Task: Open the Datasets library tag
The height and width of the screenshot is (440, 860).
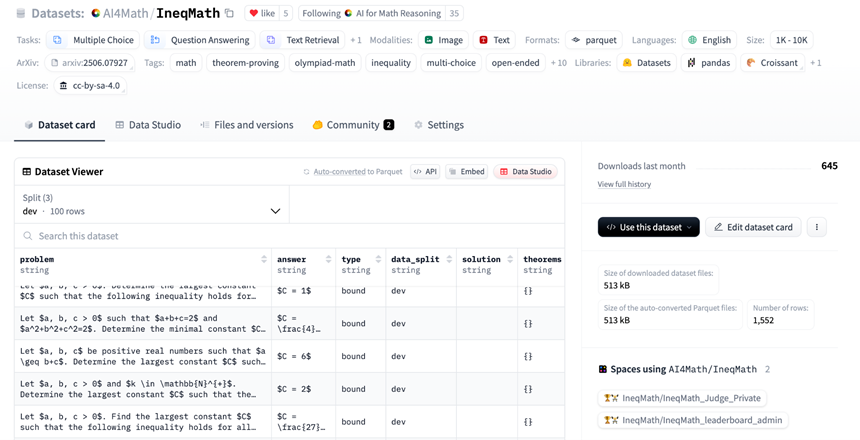Action: click(647, 63)
